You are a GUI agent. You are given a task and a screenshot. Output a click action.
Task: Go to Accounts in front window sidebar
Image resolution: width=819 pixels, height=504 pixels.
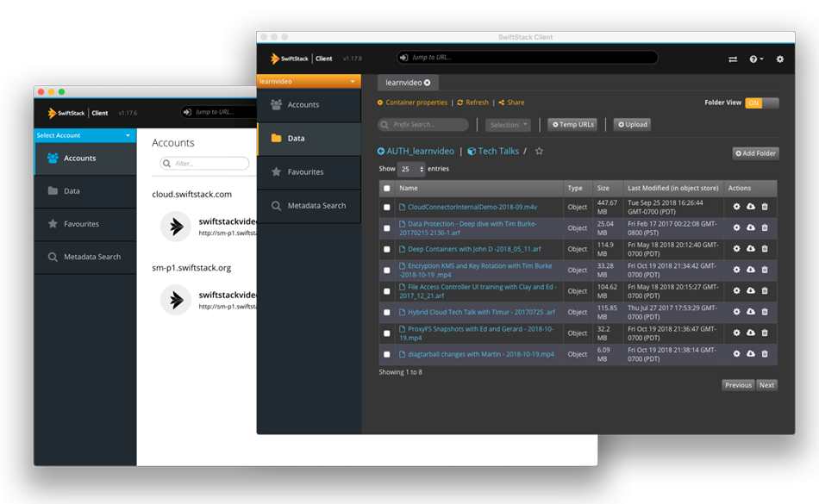309,105
